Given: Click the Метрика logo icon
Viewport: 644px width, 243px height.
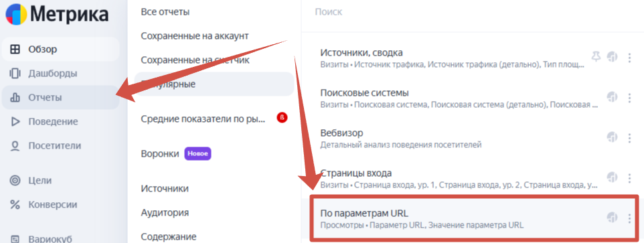Looking at the screenshot, I should (16, 15).
